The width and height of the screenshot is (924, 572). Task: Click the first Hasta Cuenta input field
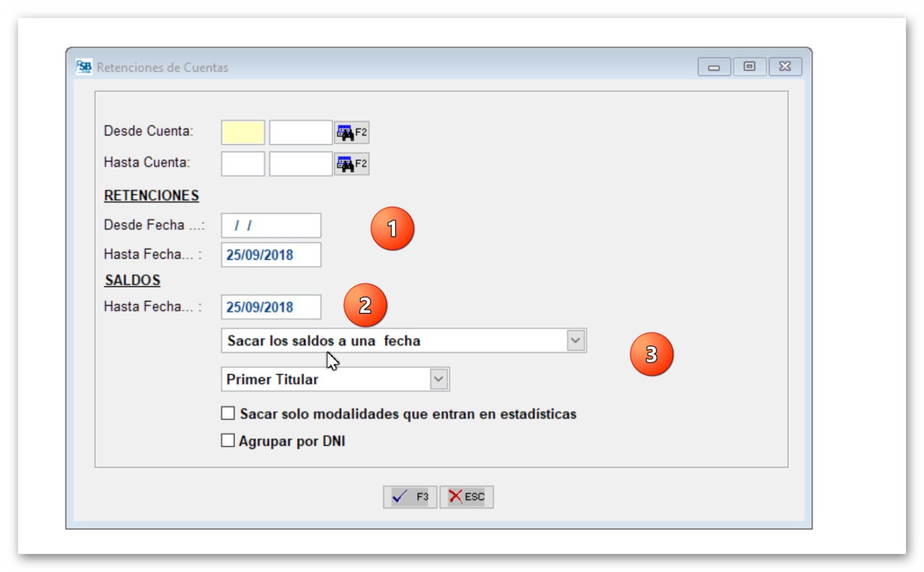click(243, 164)
